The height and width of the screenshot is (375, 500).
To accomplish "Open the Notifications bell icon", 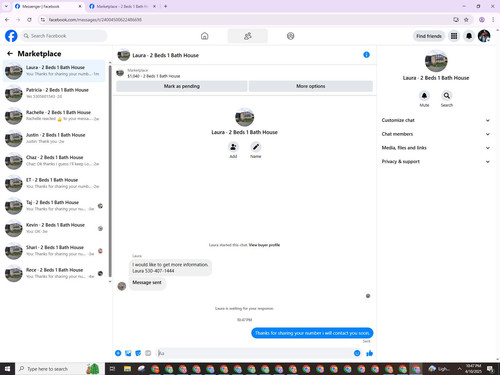I will [x=469, y=36].
